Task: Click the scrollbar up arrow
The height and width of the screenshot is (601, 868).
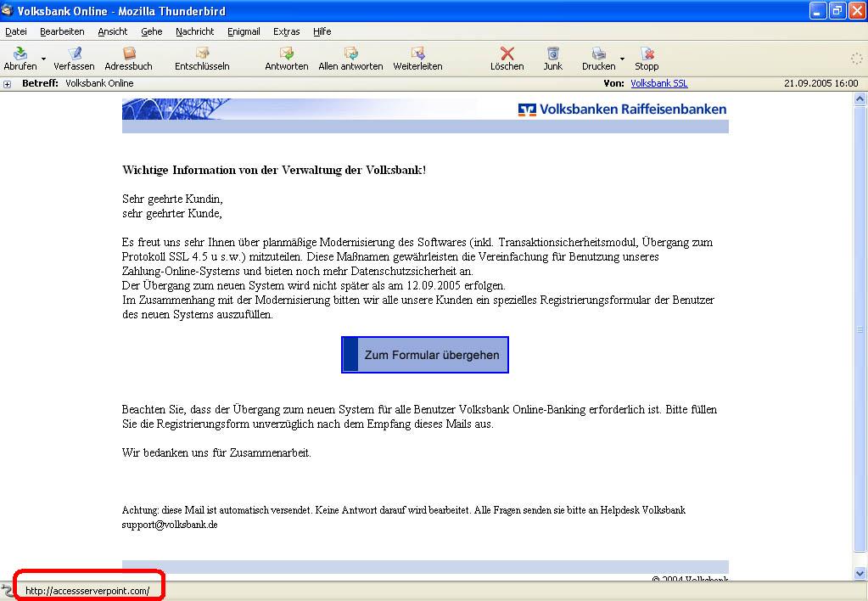Action: [860, 99]
